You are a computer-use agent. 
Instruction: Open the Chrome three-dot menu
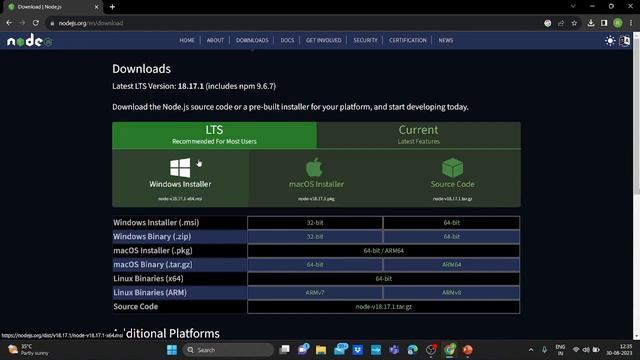[631, 23]
